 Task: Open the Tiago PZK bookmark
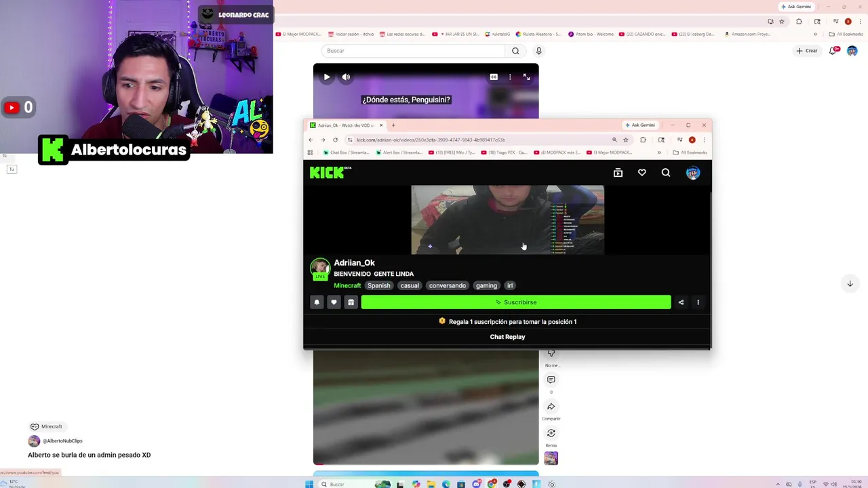coord(504,152)
